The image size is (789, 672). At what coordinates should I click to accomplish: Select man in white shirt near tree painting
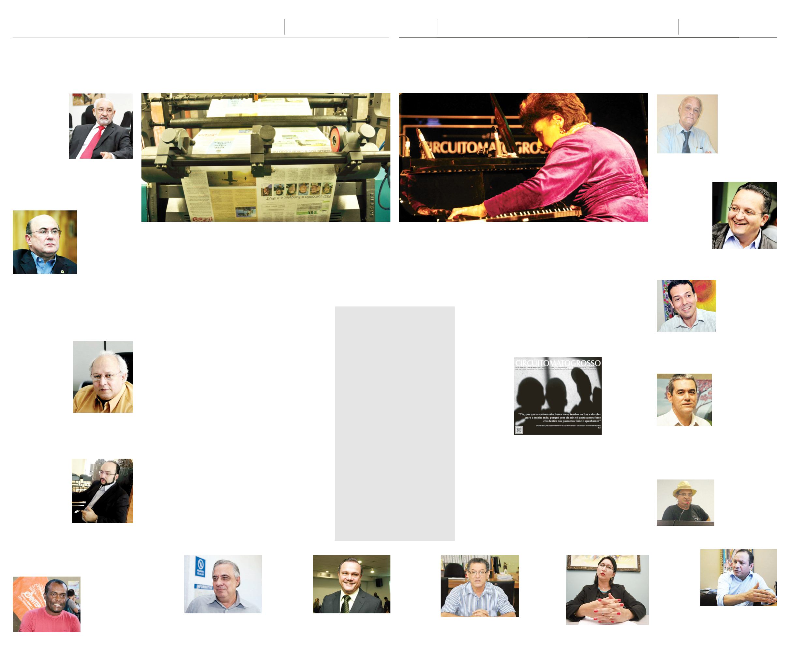pos(684,400)
